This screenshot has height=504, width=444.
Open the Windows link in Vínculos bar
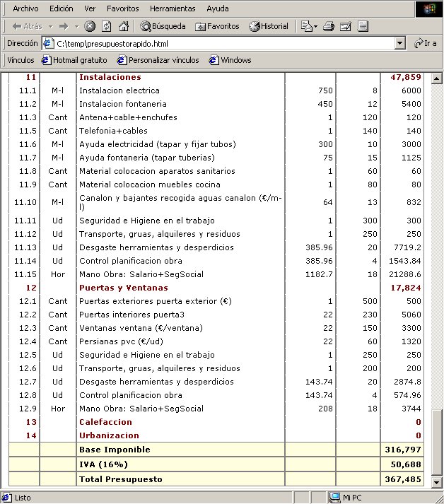[230, 60]
